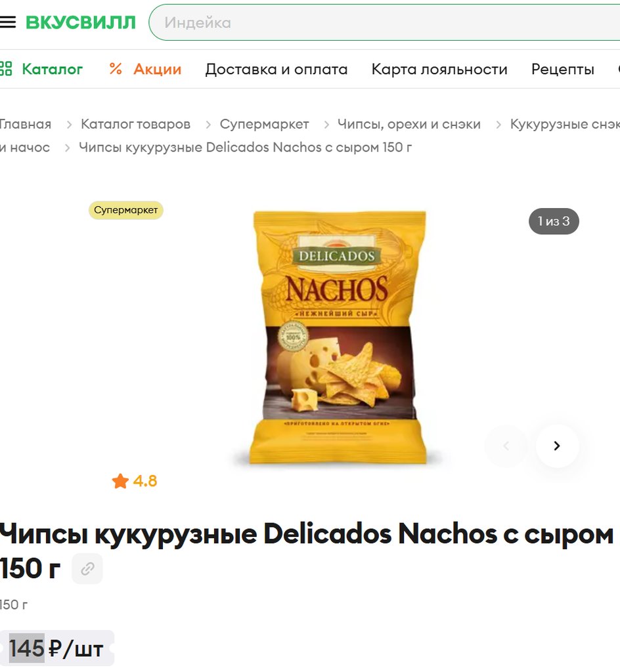Go to Доставка и оплата page

click(276, 69)
